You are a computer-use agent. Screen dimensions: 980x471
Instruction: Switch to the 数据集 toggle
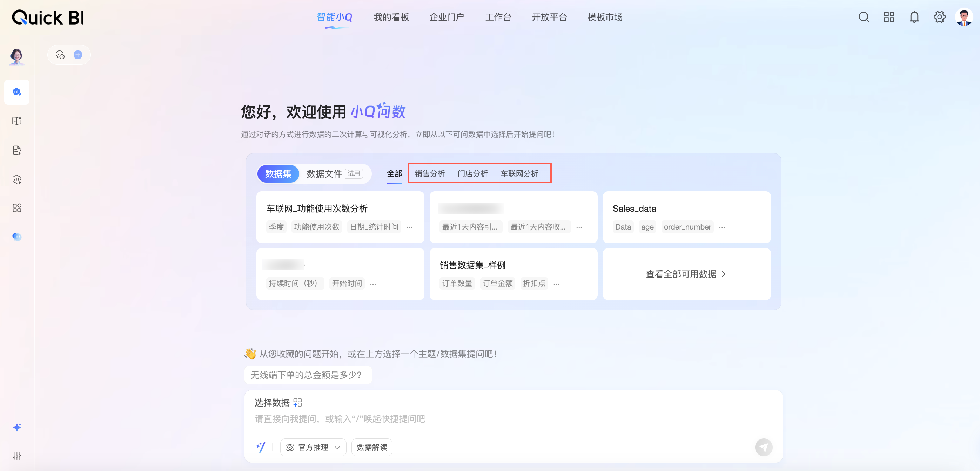click(278, 174)
